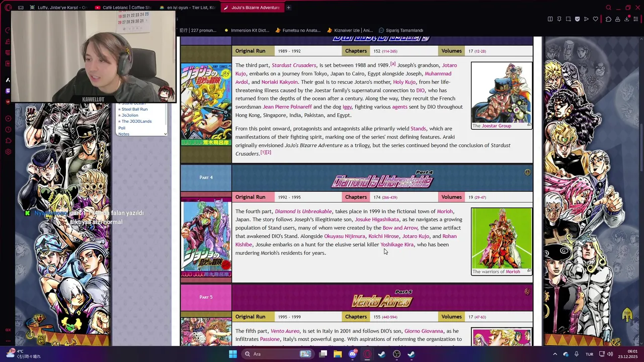
Task: Open the extensions cube icon in toolbar
Action: point(608,19)
